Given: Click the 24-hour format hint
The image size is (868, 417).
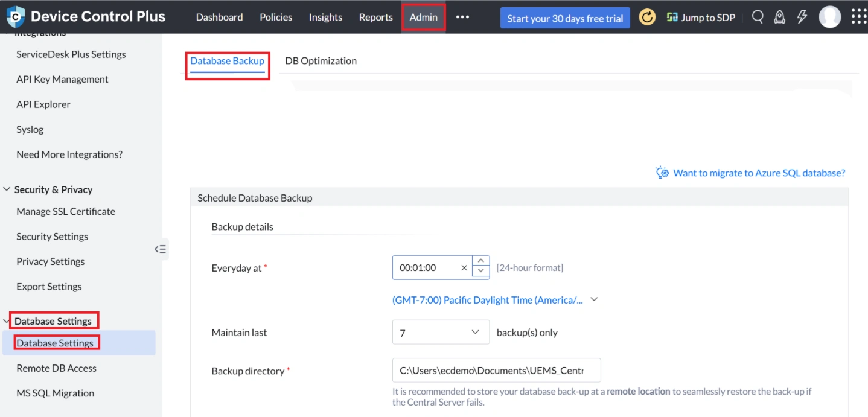Looking at the screenshot, I should tap(530, 268).
